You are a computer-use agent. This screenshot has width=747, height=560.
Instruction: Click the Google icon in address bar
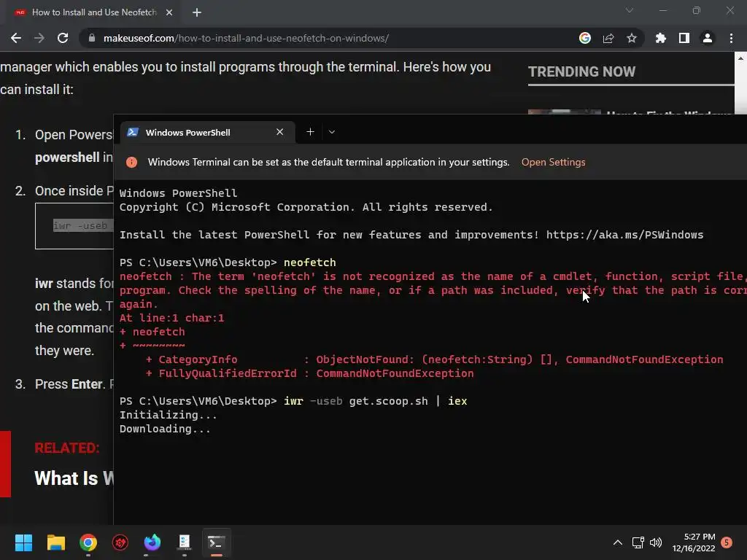click(585, 38)
